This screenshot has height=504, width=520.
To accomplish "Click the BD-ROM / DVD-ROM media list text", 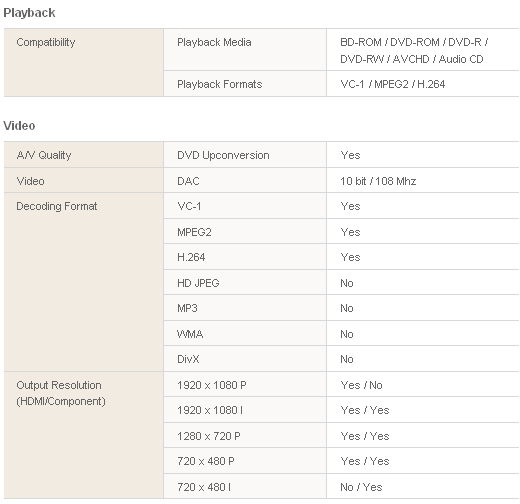I will point(414,51).
